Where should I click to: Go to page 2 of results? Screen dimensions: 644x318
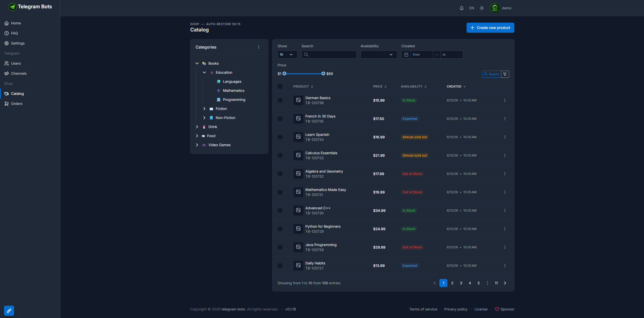pyautogui.click(x=452, y=283)
